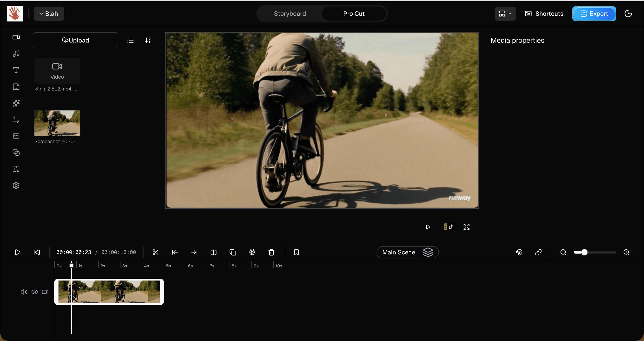Image resolution: width=644 pixels, height=341 pixels.
Task: Open the AI sparkles panel in sidebar
Action: [x=16, y=103]
